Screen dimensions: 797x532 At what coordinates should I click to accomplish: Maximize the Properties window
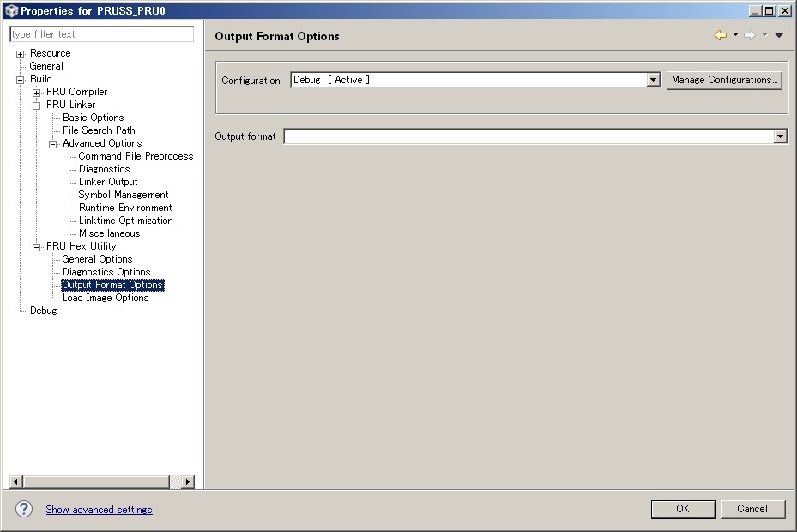(x=770, y=10)
